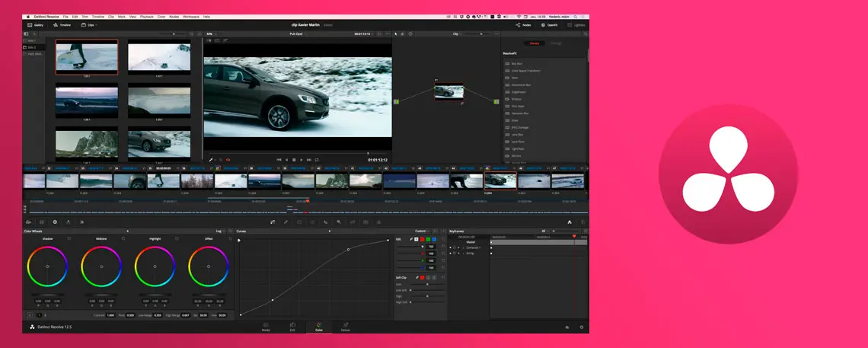Switch to the Deliver page
Screen dimensions: 868x348
[346, 327]
